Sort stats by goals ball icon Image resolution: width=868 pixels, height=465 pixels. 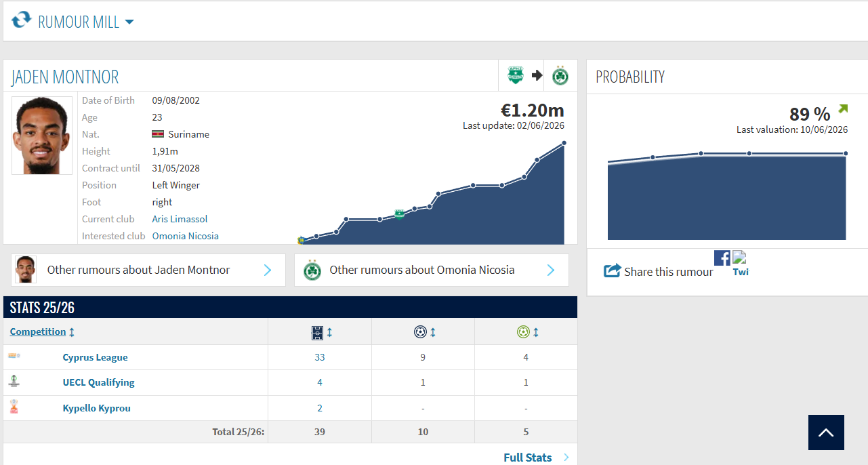(420, 332)
